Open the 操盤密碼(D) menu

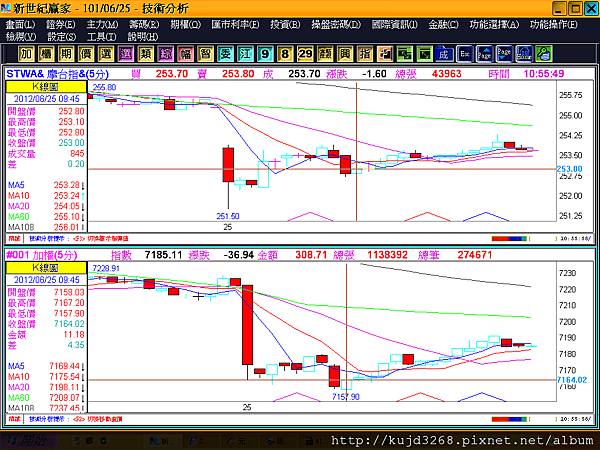tap(336, 24)
